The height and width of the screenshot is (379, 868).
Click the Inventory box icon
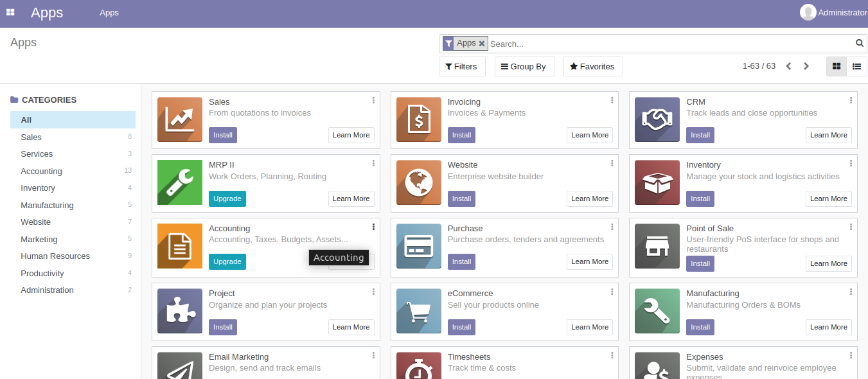click(x=657, y=182)
